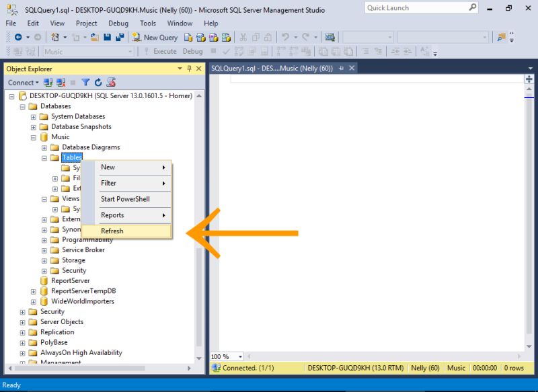Screen dimensions: 538x392
Task: Click the Filter icon in Object Explorer
Action: 85,82
